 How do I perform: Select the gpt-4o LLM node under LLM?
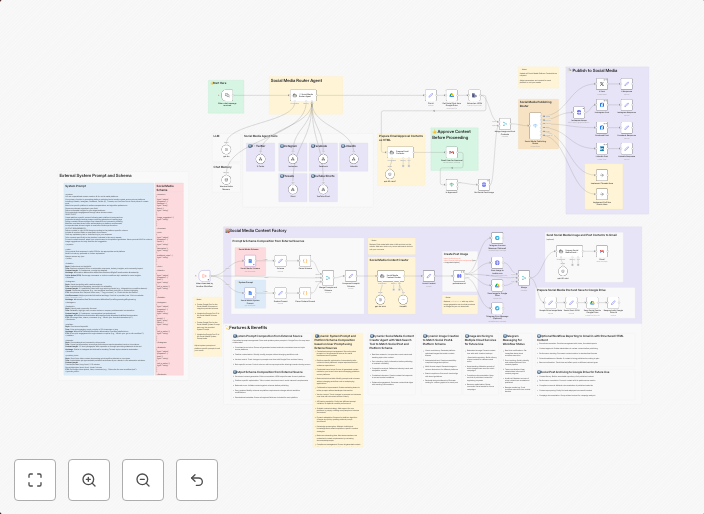coord(226,149)
